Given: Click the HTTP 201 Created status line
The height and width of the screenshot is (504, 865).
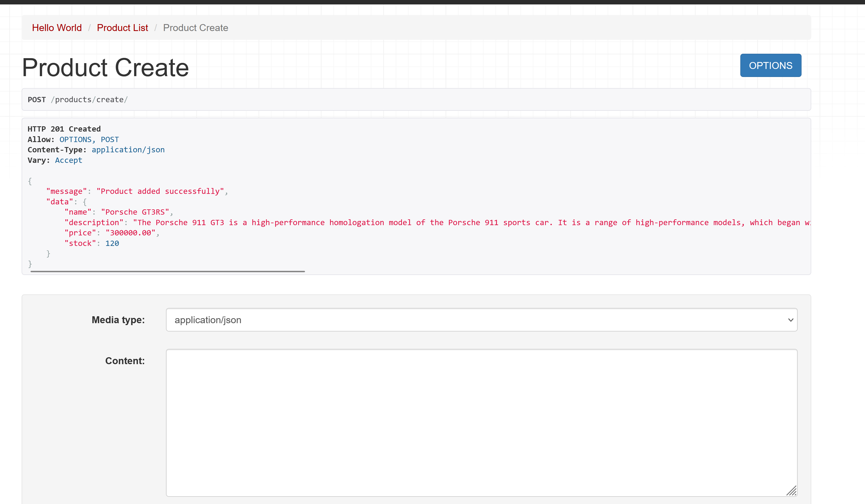Looking at the screenshot, I should click(64, 129).
